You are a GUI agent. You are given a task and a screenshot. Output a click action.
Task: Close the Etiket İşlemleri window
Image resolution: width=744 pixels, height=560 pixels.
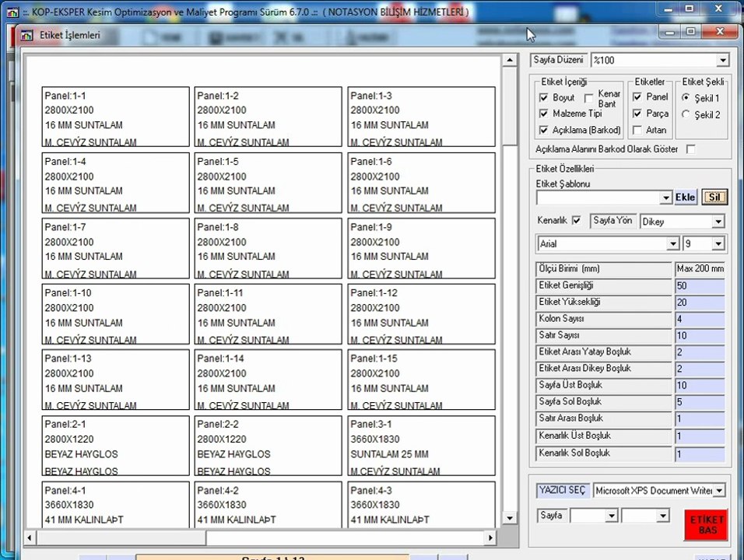[720, 32]
